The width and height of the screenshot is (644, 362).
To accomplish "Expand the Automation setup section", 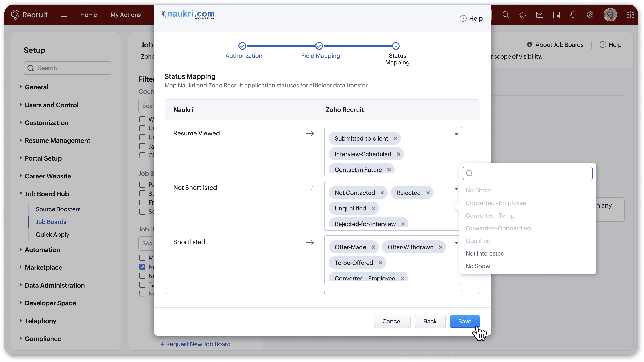I will (42, 250).
